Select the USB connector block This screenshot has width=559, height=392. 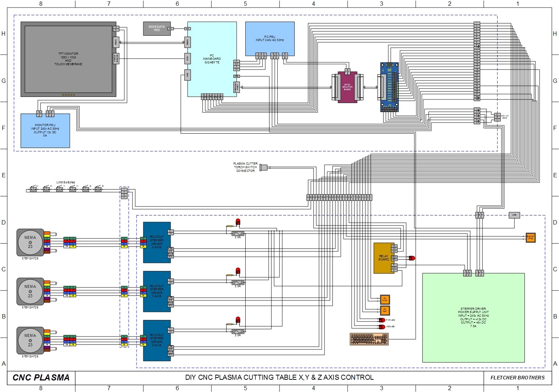pos(514,215)
